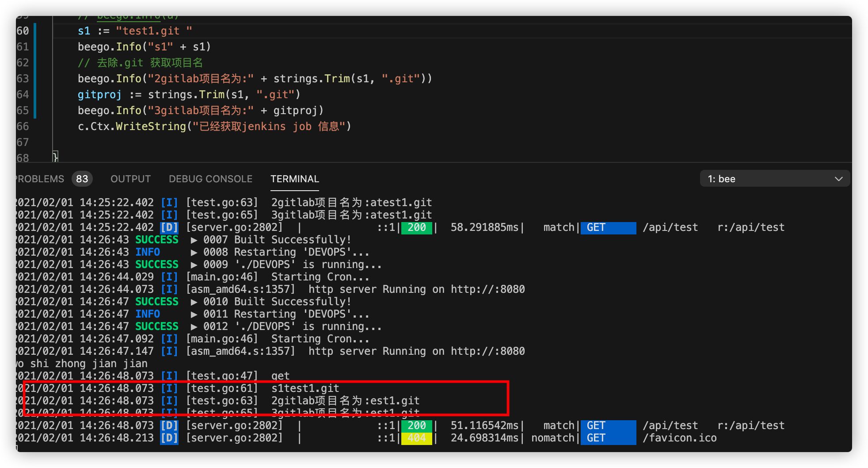Click the yellow 404 status badge in terminal
The width and height of the screenshot is (868, 468).
click(x=416, y=437)
